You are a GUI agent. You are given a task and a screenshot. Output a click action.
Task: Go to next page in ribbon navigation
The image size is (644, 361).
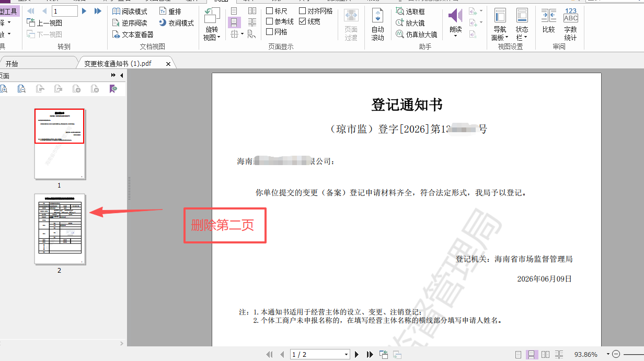84,11
